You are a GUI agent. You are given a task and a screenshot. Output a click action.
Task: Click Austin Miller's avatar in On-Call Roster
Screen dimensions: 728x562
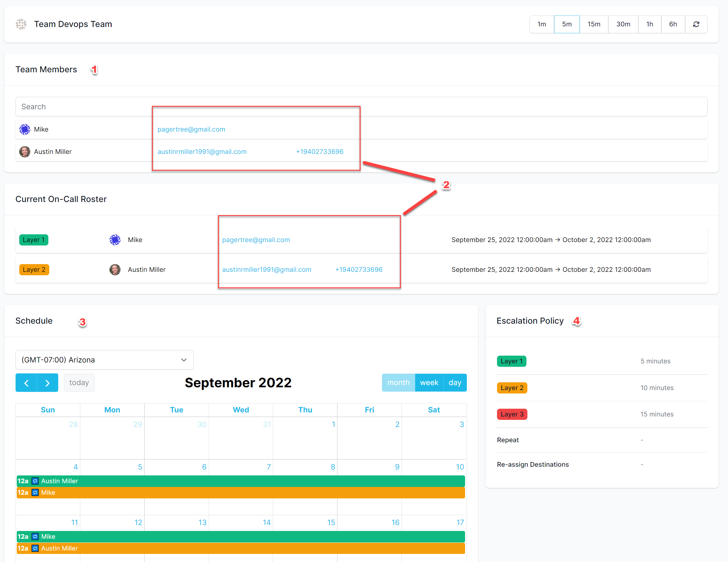click(x=115, y=269)
